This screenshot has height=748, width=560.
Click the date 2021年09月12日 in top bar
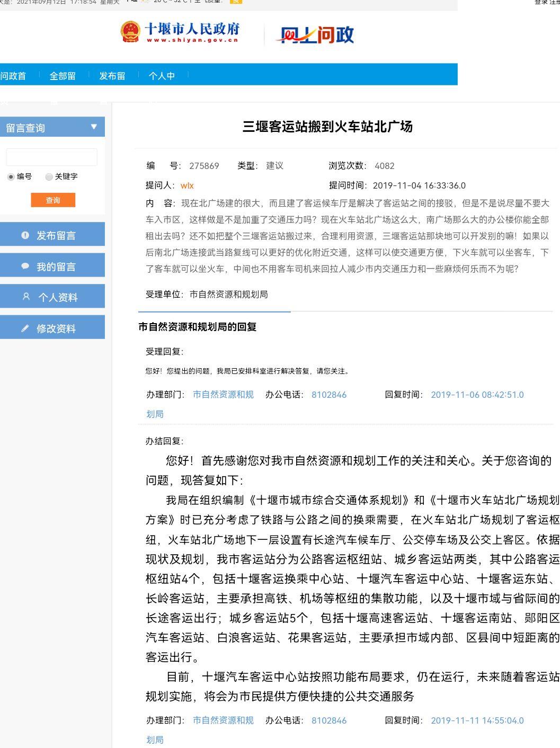(x=41, y=2)
